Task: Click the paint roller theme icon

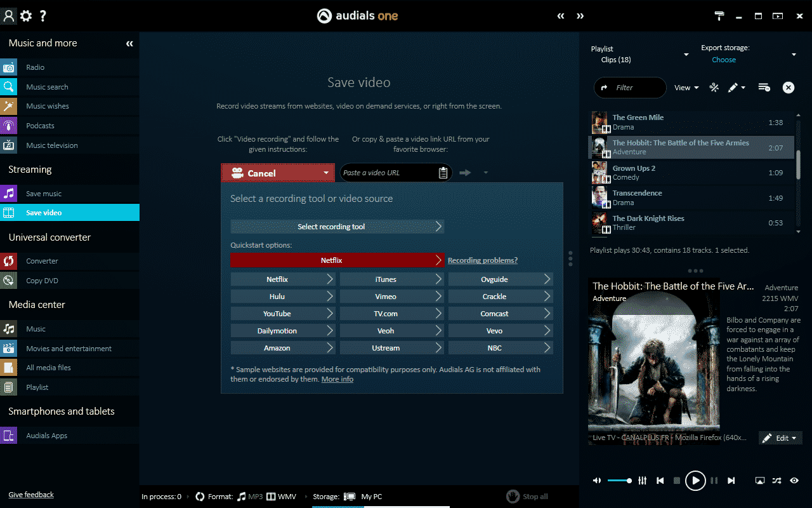Action: (x=719, y=16)
